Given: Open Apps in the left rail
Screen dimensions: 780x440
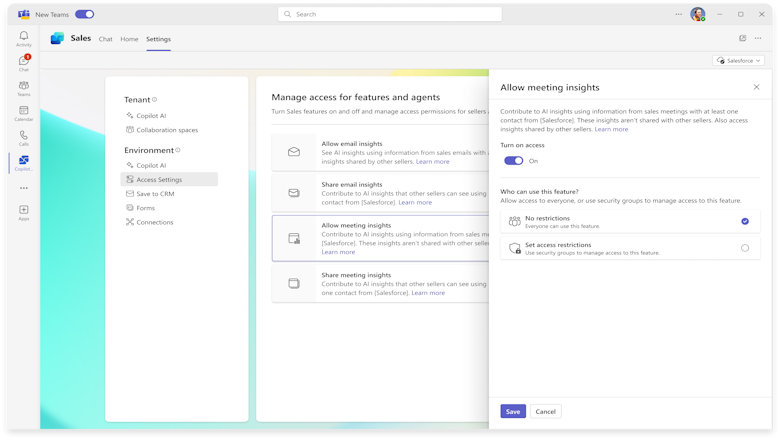Looking at the screenshot, I should pos(24,212).
